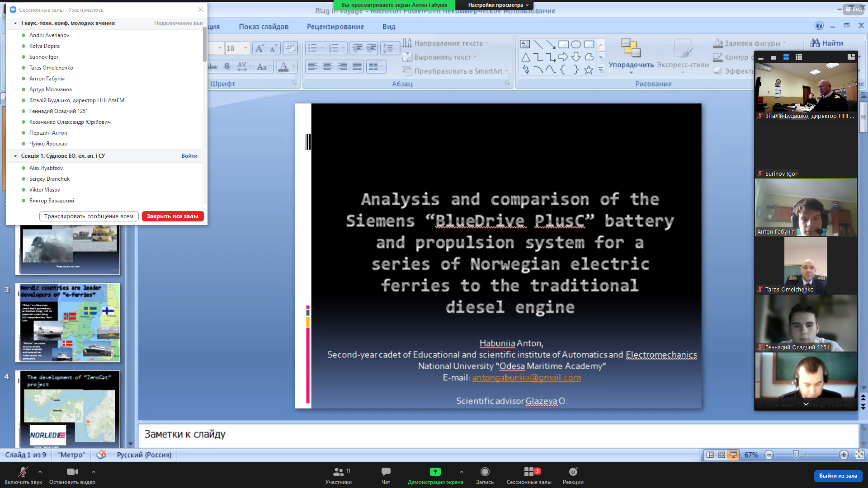Switch to normal view in status bar

(710, 455)
